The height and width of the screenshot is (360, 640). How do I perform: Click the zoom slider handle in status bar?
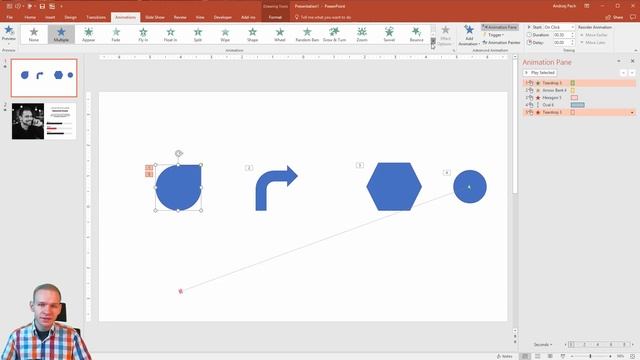tap(590, 356)
